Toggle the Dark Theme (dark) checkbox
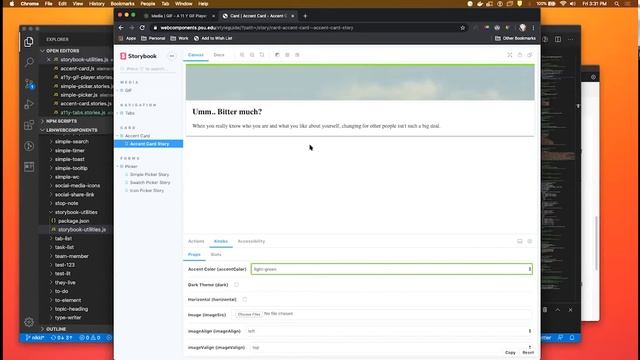The height and width of the screenshot is (360, 640). (x=236, y=284)
